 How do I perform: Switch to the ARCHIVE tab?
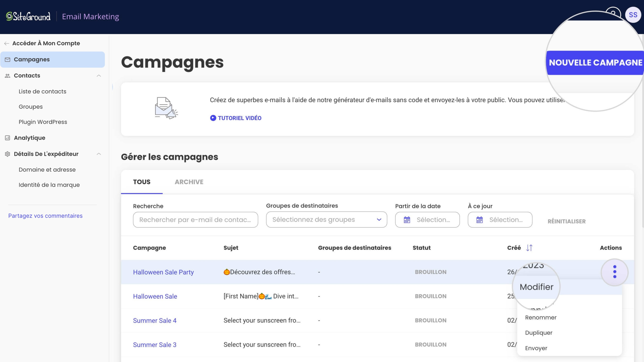pyautogui.click(x=189, y=182)
